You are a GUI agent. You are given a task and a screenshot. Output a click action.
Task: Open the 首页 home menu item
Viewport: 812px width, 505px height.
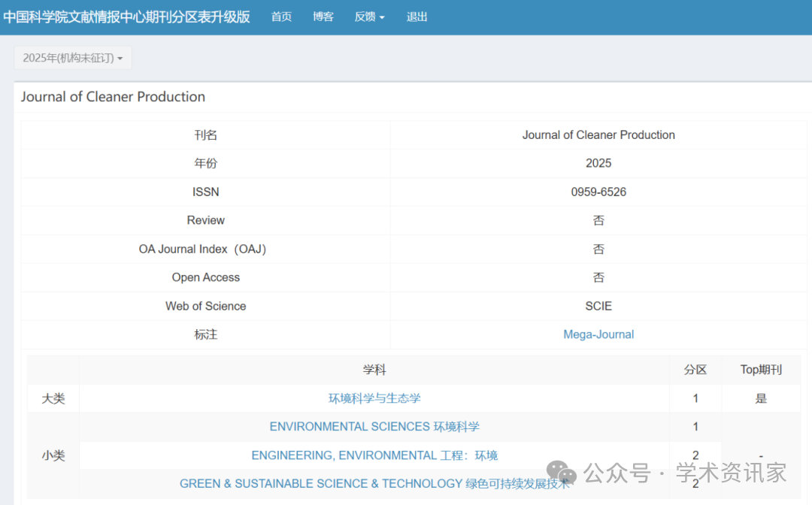(281, 17)
